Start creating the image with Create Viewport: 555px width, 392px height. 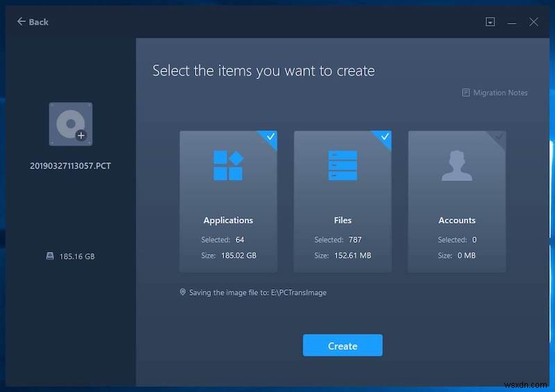point(343,346)
